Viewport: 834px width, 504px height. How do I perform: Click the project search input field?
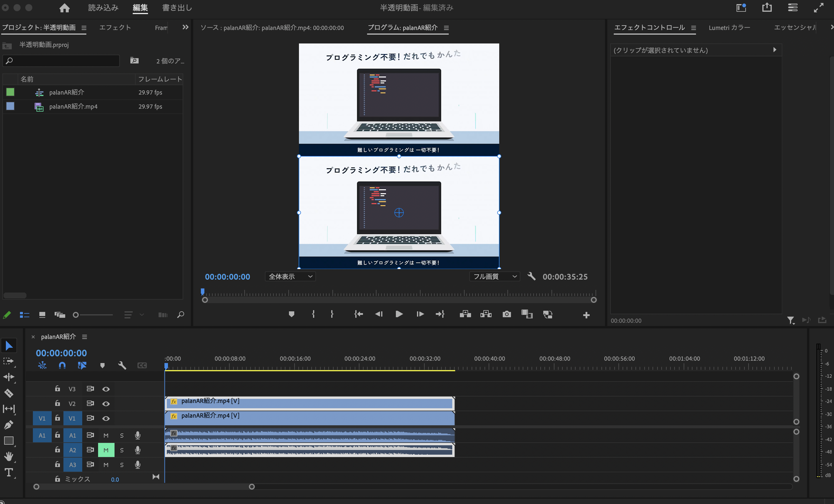point(61,61)
